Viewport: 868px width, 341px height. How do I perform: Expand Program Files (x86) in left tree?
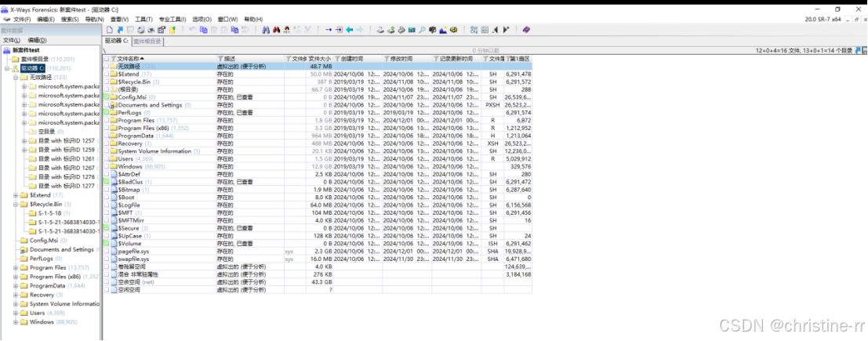pos(16,277)
